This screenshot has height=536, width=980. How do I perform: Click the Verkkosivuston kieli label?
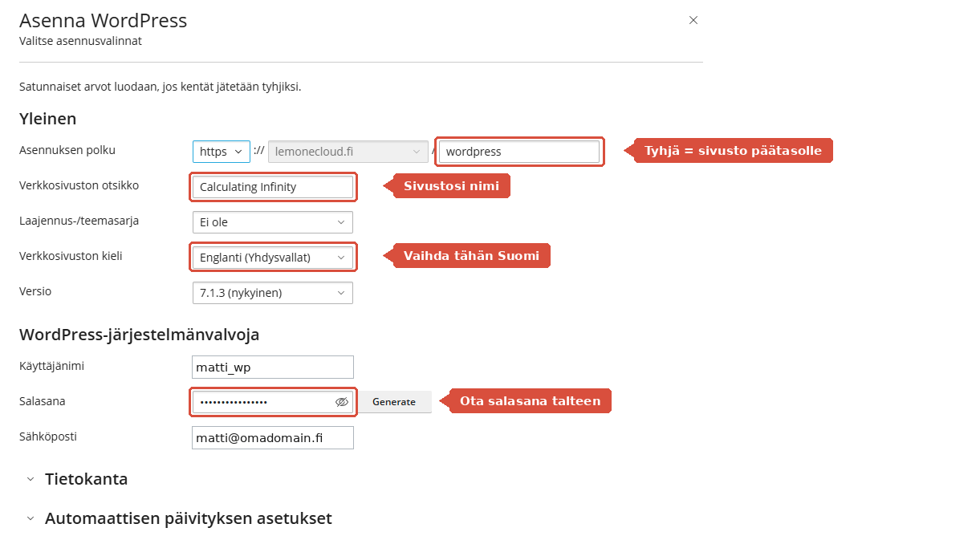pyautogui.click(x=71, y=256)
